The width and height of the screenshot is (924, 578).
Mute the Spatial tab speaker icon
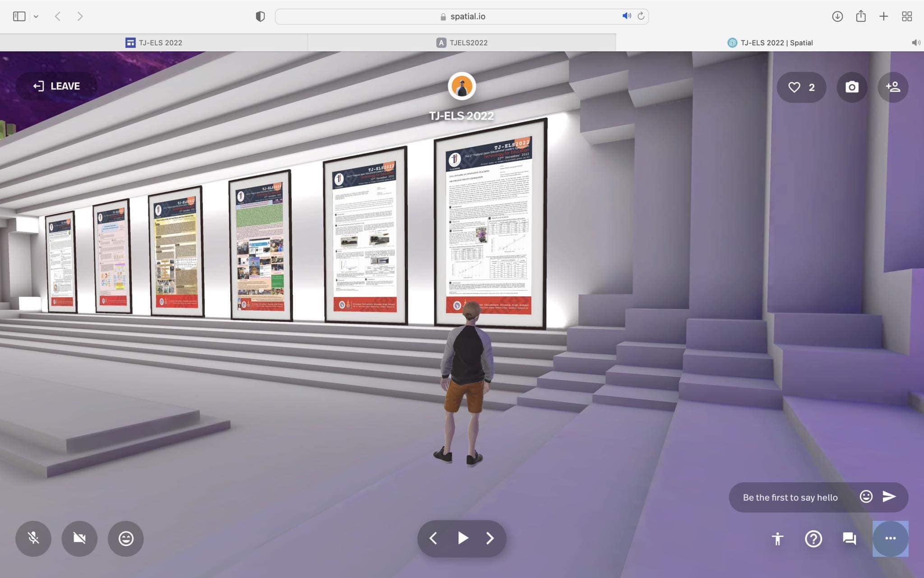click(x=915, y=42)
